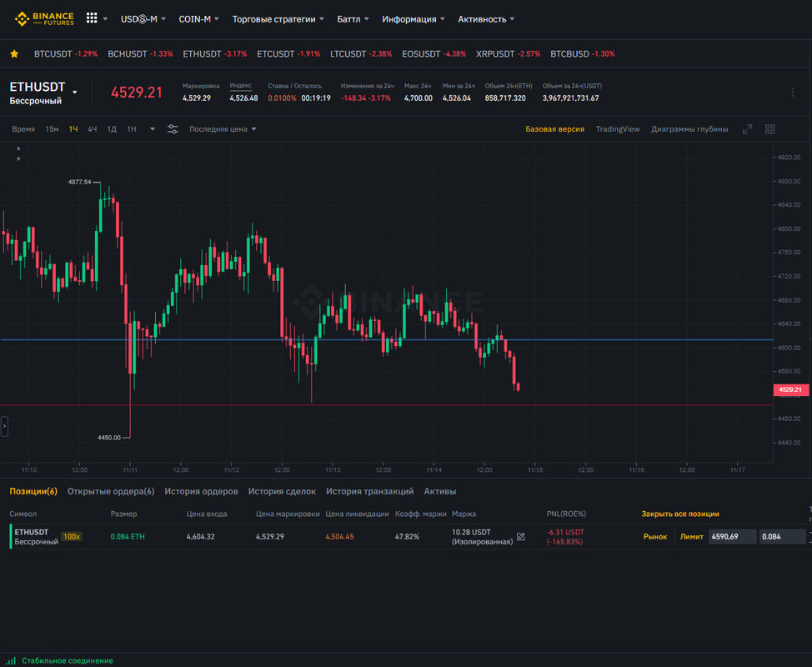Select ETCUSDT in favorites ticker bar

(288, 54)
